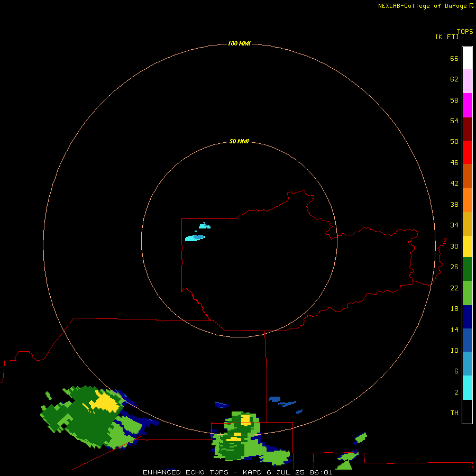Click the bright red legend swatch
The width and height of the screenshot is (476, 476).
467,152
